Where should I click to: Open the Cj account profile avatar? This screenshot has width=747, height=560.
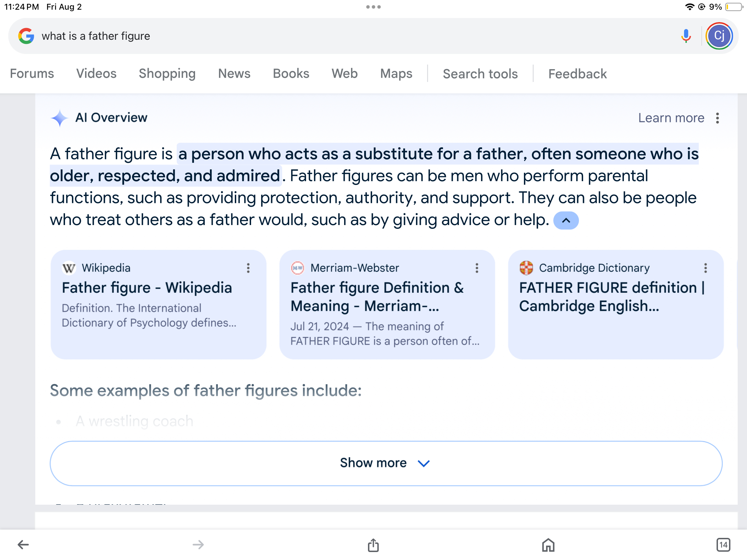[719, 36]
